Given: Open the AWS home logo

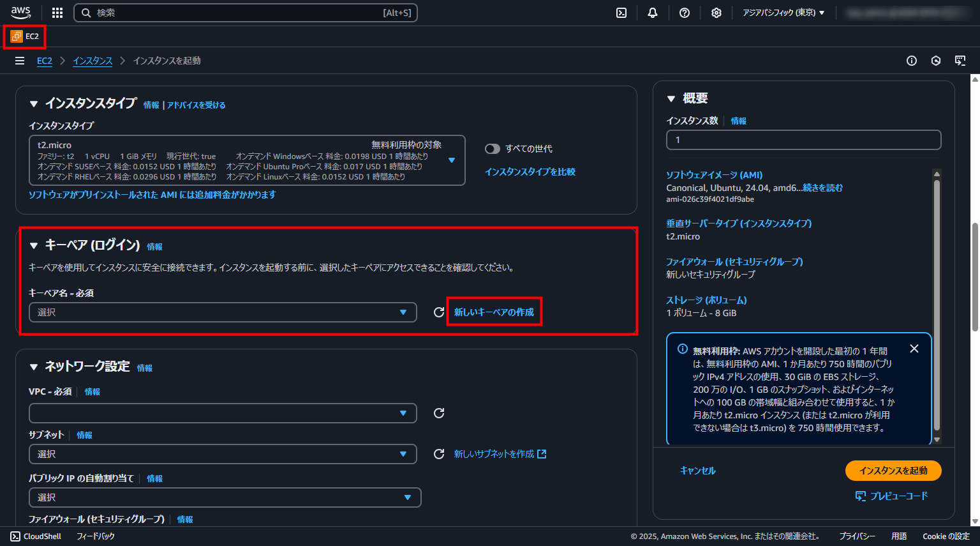Looking at the screenshot, I should 20,13.
